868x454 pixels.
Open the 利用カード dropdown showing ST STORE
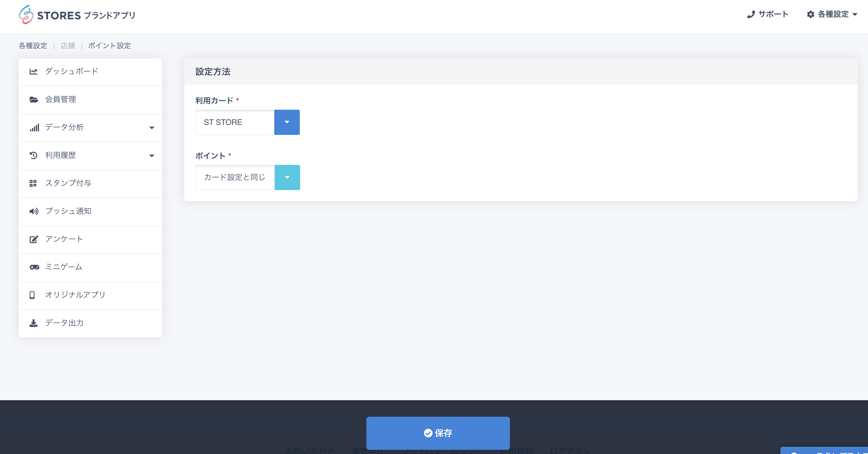click(287, 122)
